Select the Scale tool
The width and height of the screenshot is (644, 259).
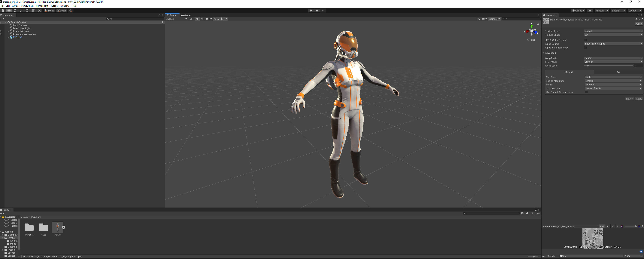click(21, 11)
